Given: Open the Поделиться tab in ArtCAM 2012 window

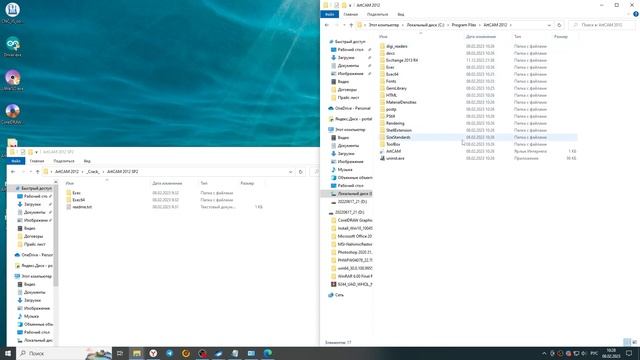Looking at the screenshot, I should click(377, 14).
